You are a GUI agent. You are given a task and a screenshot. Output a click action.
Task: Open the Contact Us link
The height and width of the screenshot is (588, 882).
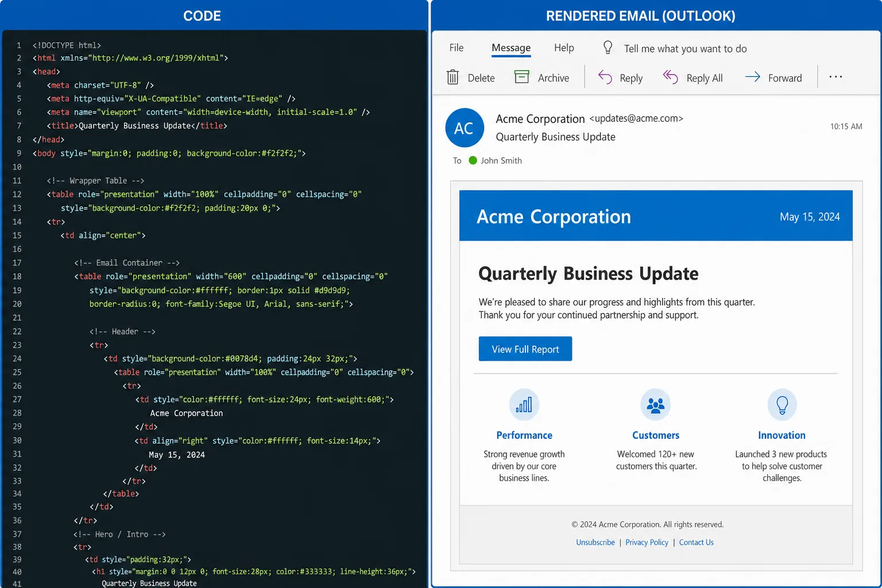[x=697, y=542]
